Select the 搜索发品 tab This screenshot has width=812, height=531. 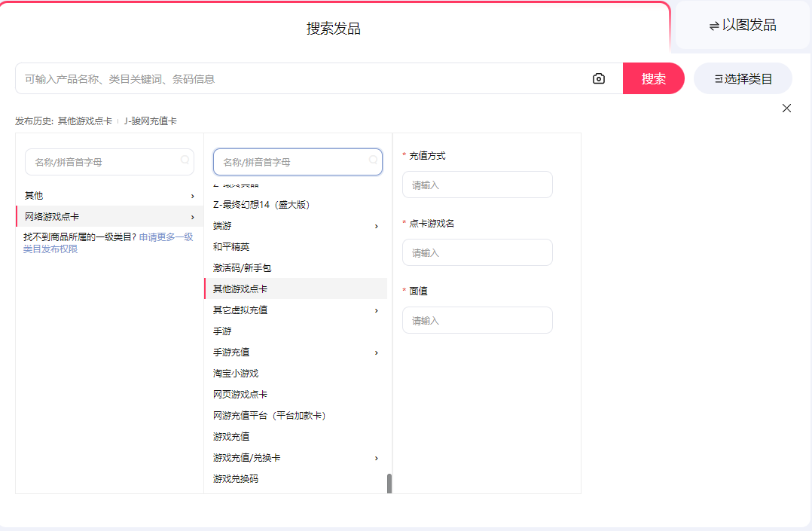[x=333, y=29]
